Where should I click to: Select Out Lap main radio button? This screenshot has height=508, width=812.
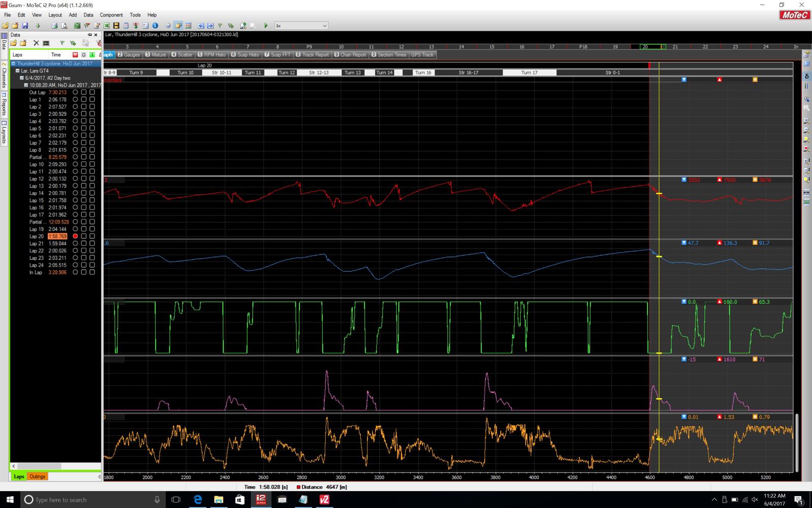[75, 92]
